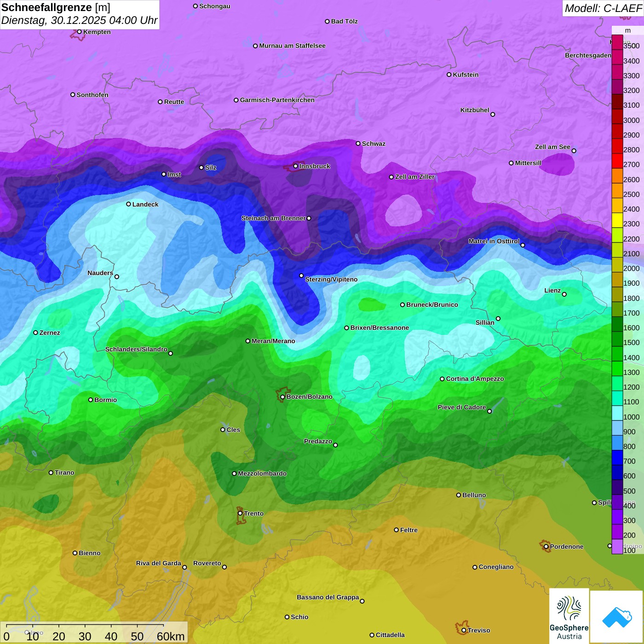Click the Bienno label
Screen dimensions: 644x644
point(89,553)
